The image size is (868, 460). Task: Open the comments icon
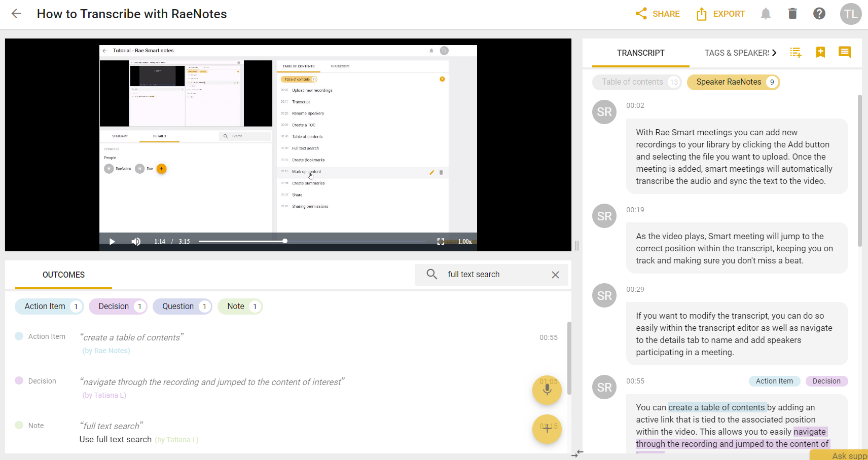click(x=845, y=52)
